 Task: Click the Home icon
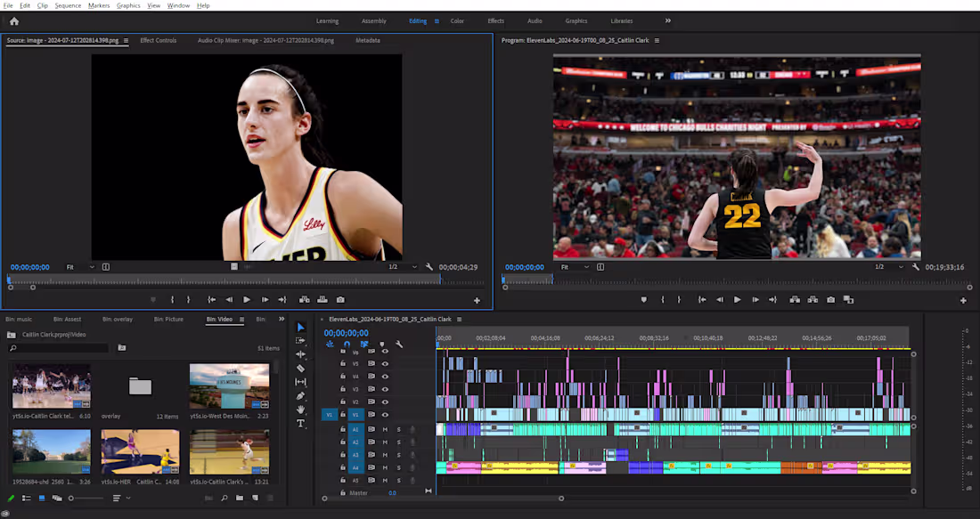point(14,21)
